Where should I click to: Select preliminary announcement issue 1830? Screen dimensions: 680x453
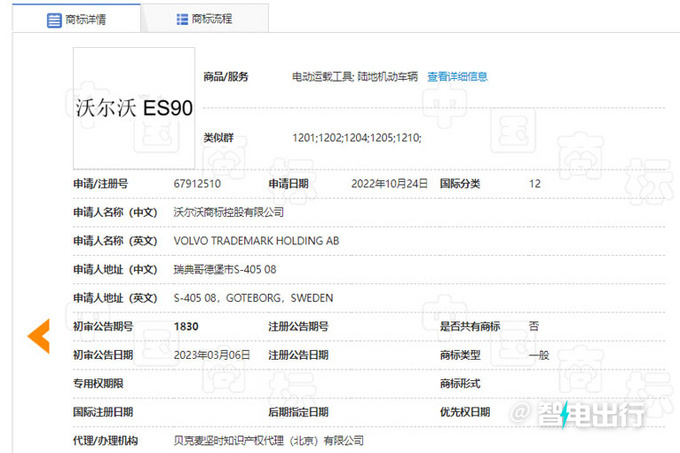186,326
